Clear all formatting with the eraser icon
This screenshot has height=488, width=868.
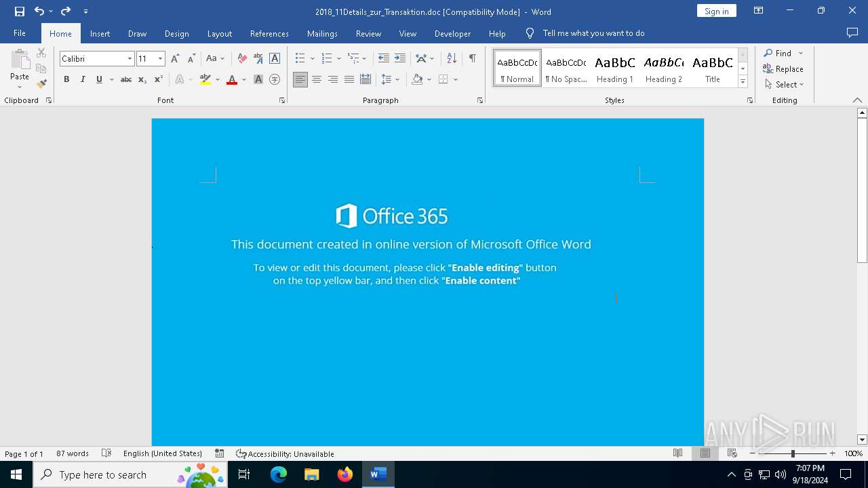point(242,58)
